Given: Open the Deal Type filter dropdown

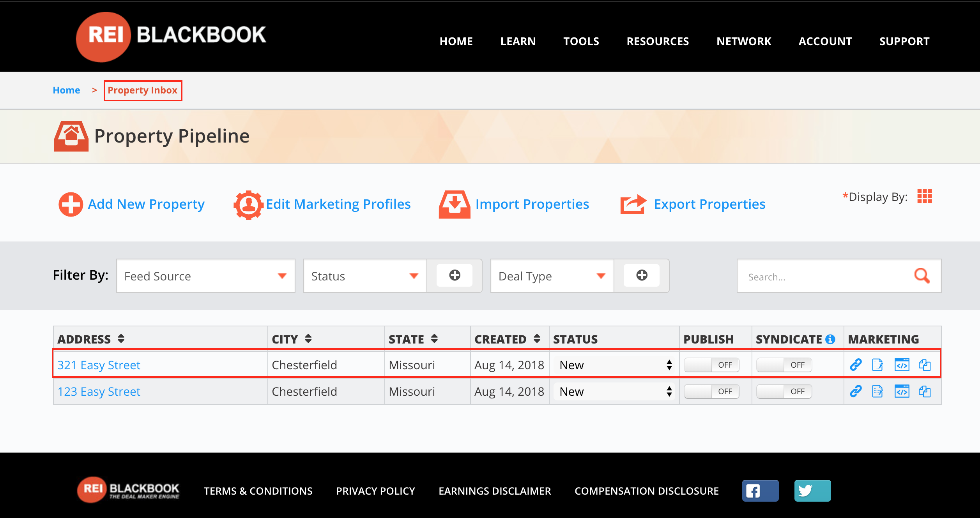Looking at the screenshot, I should tap(552, 276).
